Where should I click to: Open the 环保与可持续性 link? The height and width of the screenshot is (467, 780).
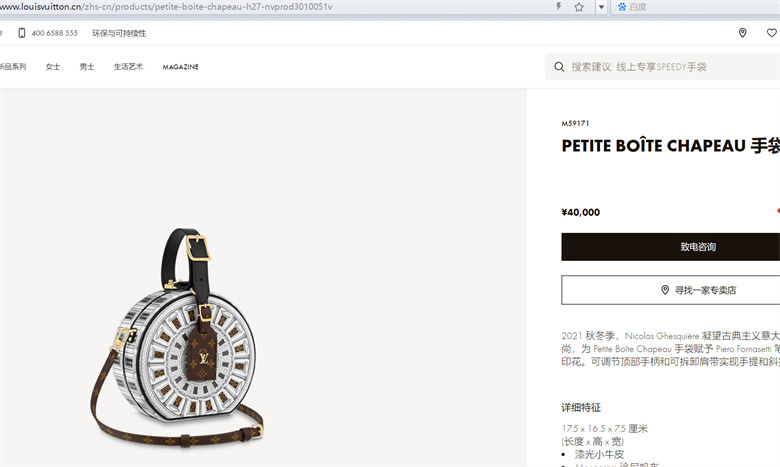tap(119, 33)
